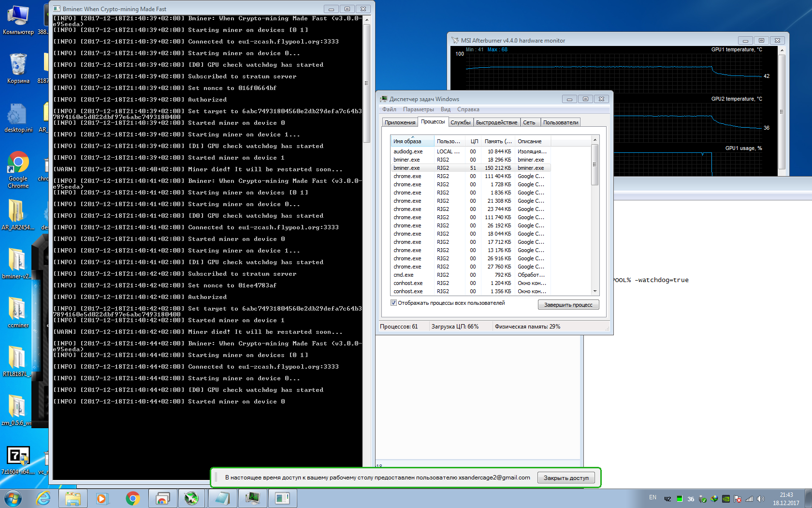Click Bminer console vertical scrollbar thumb

coord(366,83)
